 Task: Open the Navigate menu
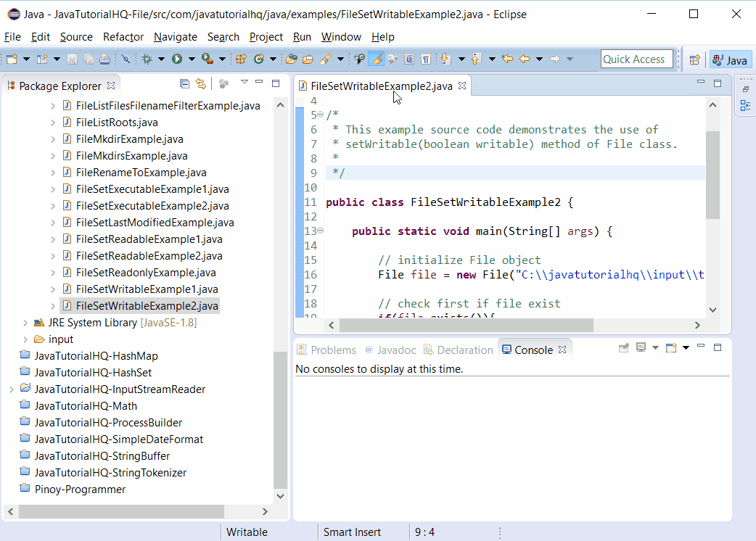click(x=176, y=37)
